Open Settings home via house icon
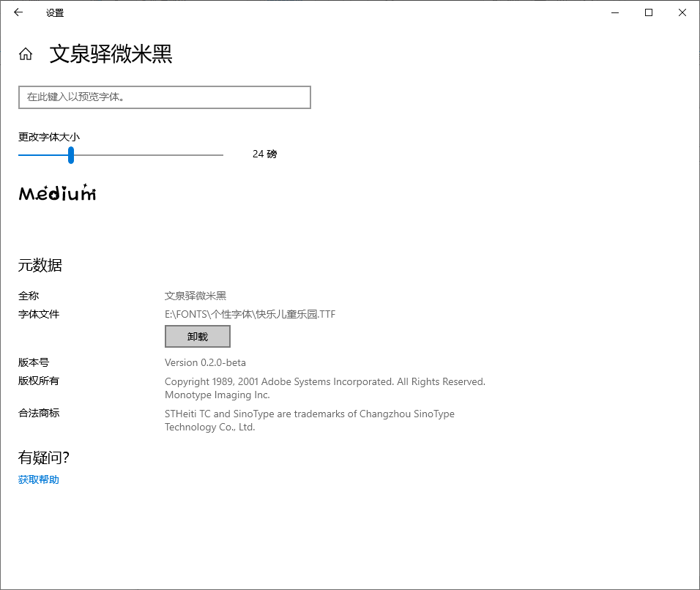This screenshot has height=590, width=700. coord(26,54)
